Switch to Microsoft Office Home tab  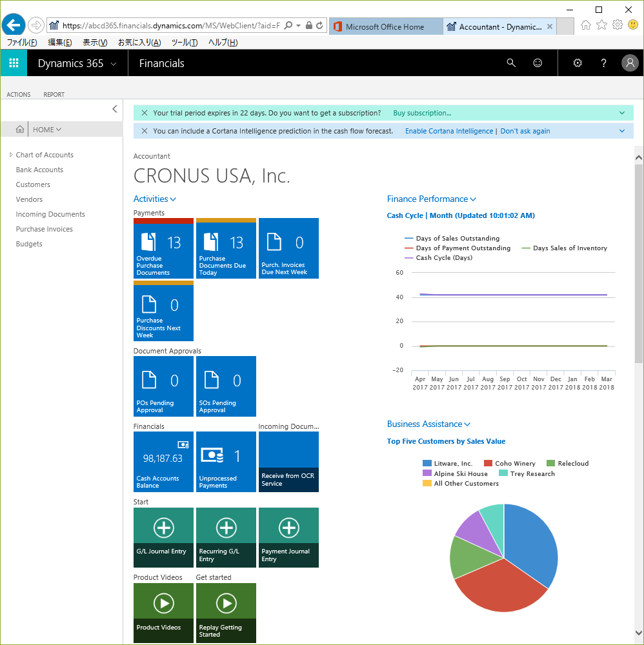(386, 26)
